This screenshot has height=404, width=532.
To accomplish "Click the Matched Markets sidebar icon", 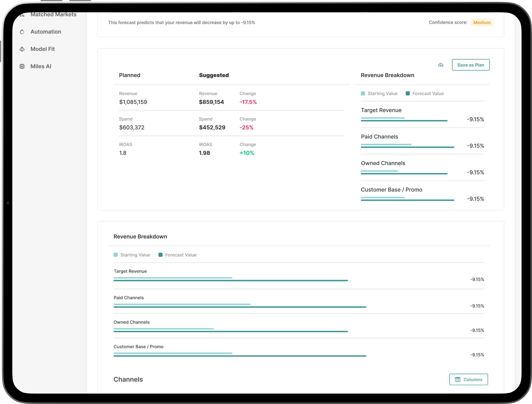I will (22, 15).
